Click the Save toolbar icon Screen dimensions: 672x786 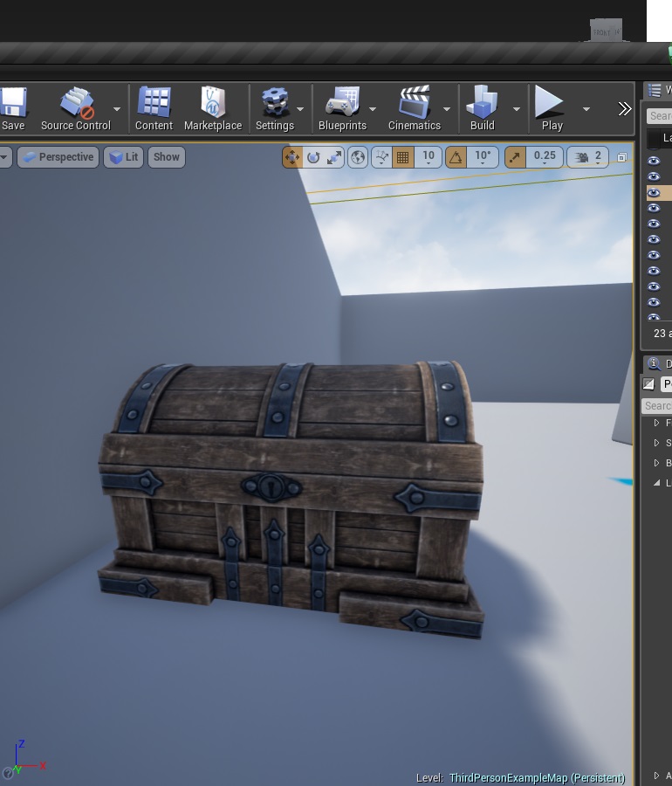point(13,107)
